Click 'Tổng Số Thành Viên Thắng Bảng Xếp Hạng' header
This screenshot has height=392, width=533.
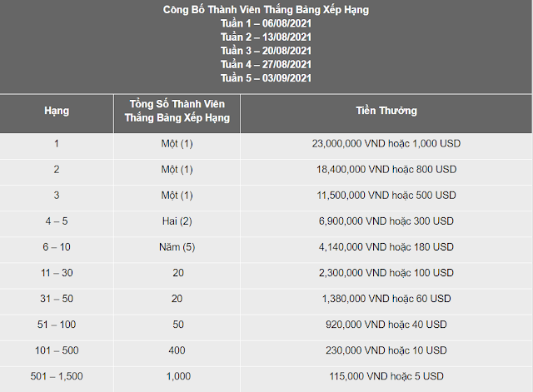(177, 111)
